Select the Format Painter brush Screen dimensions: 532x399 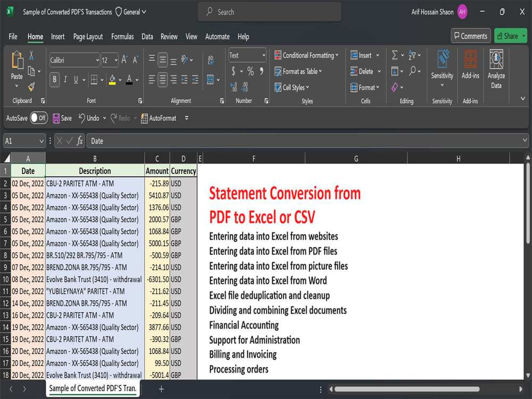(x=31, y=87)
